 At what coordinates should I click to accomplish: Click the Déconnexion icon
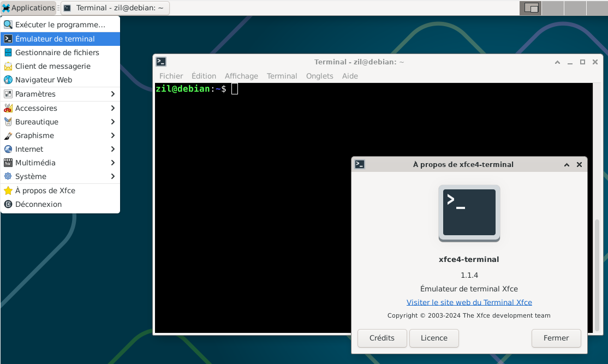[8, 204]
